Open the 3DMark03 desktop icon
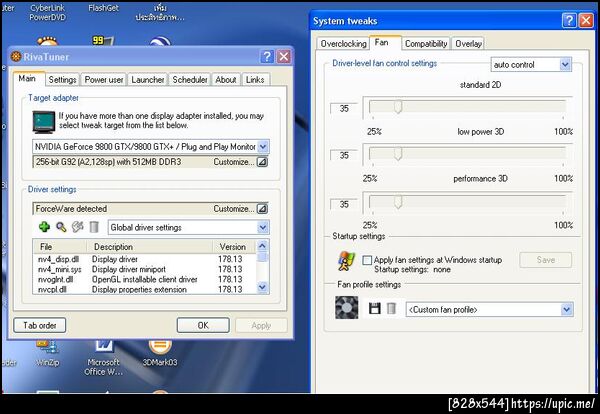600x414 pixels. [x=160, y=353]
